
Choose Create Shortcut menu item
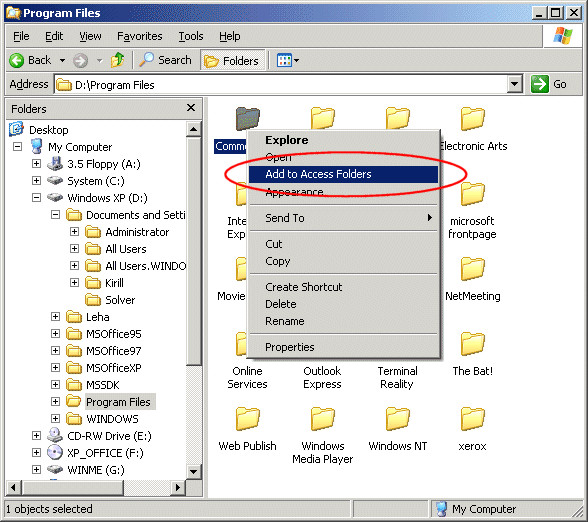(344, 287)
